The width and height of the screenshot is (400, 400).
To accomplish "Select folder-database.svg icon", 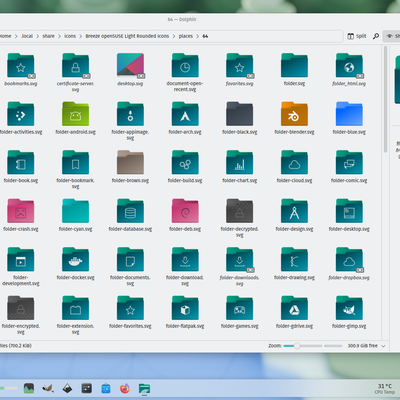I will coord(130,211).
